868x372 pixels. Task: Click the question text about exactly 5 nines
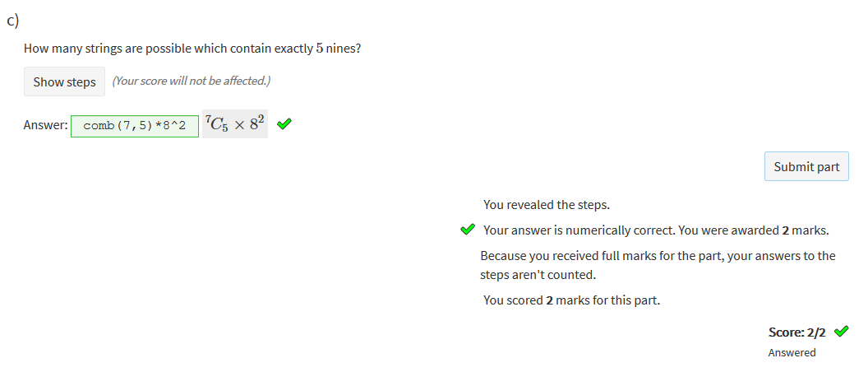[x=192, y=49]
